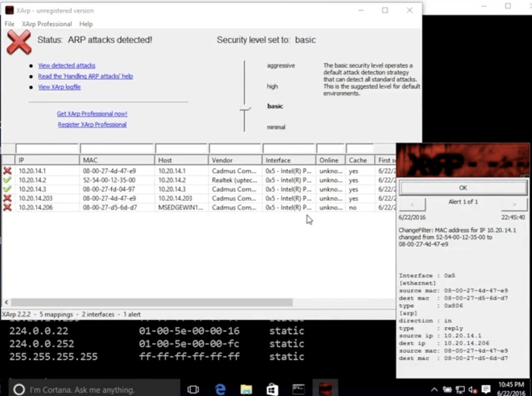Switch to Command Prompt in the taskbar
Viewport: 532px width, 396px height.
[x=299, y=389]
